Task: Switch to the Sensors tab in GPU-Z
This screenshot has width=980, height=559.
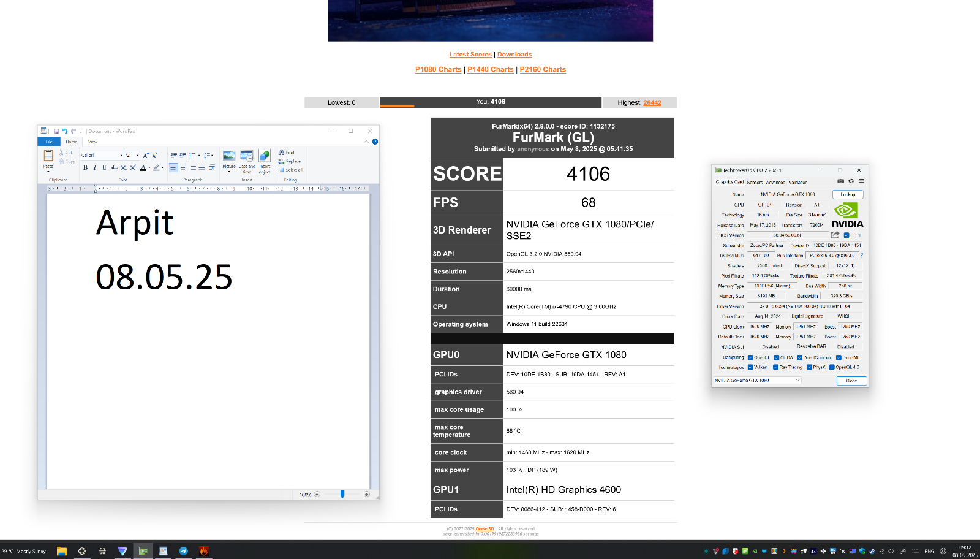Action: (755, 182)
